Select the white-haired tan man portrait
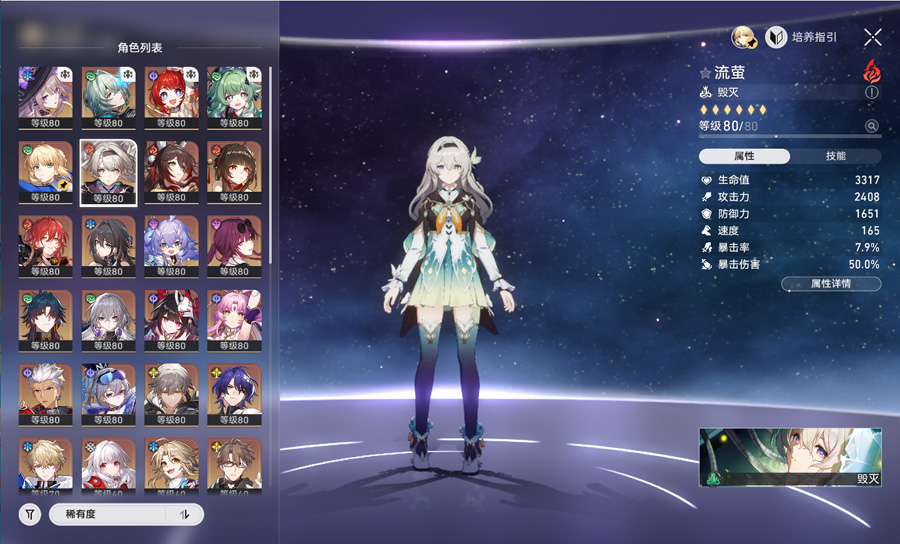 (x=45, y=395)
